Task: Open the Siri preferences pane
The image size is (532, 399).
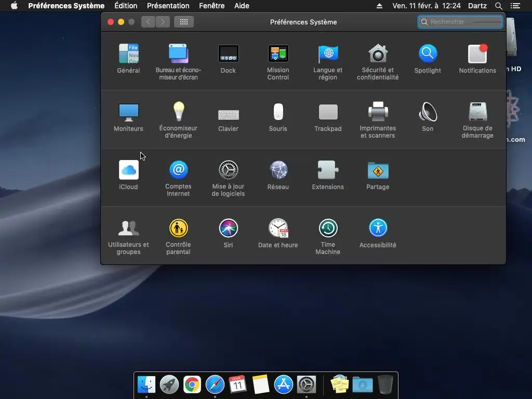Action: tap(229, 233)
